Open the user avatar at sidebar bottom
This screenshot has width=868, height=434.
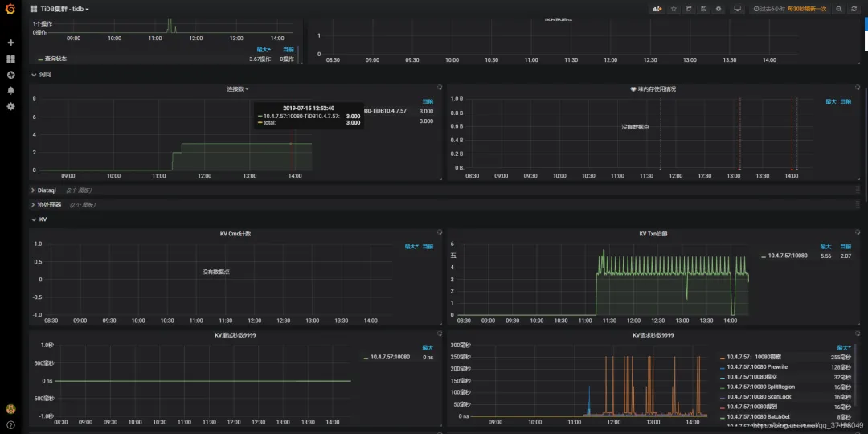coord(10,409)
